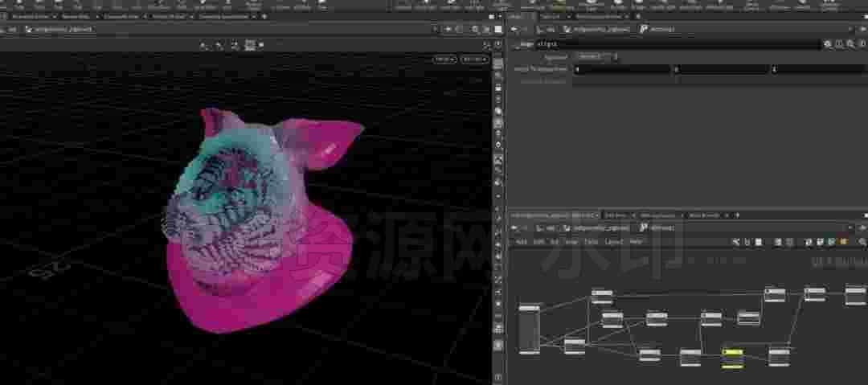Click the wrench icon in network toolbar
This screenshot has width=868, height=385.
click(735, 242)
